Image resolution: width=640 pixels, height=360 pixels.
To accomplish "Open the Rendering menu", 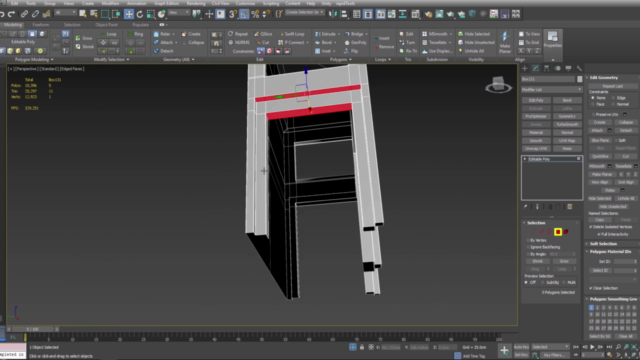I will 196,3.
